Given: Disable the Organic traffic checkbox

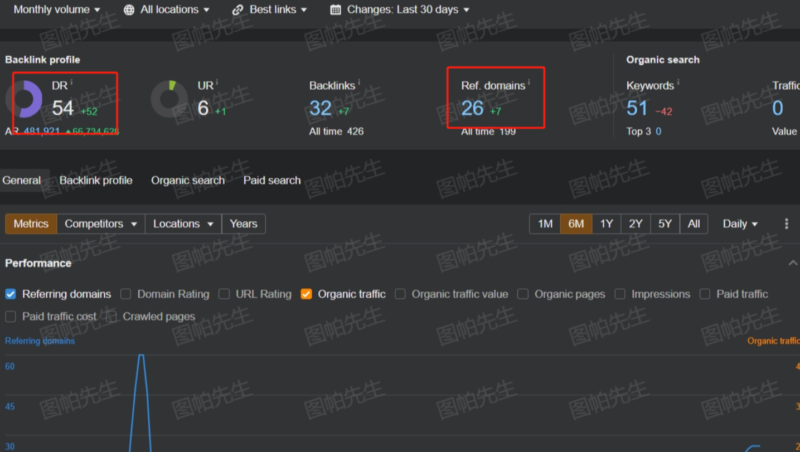Looking at the screenshot, I should tap(306, 294).
